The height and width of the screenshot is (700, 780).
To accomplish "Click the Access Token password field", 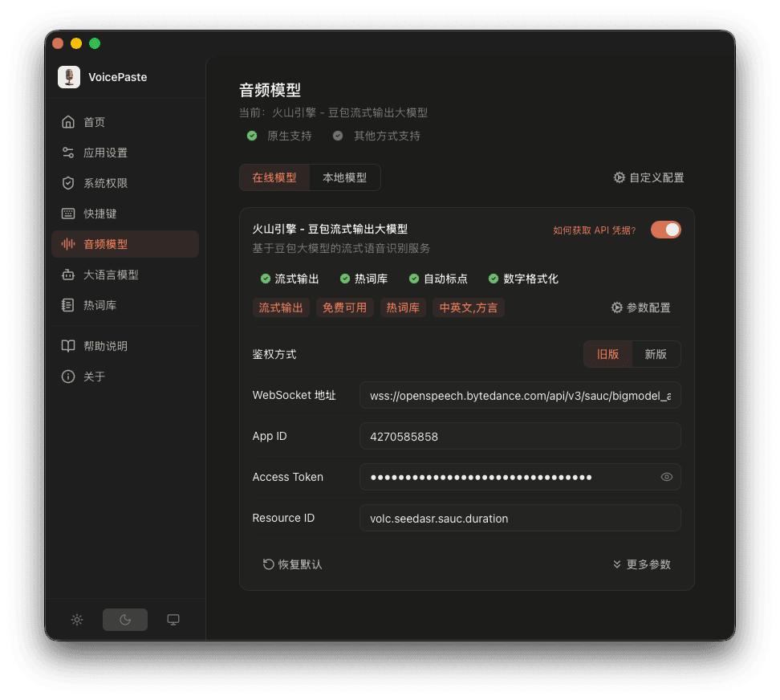I will pyautogui.click(x=520, y=477).
